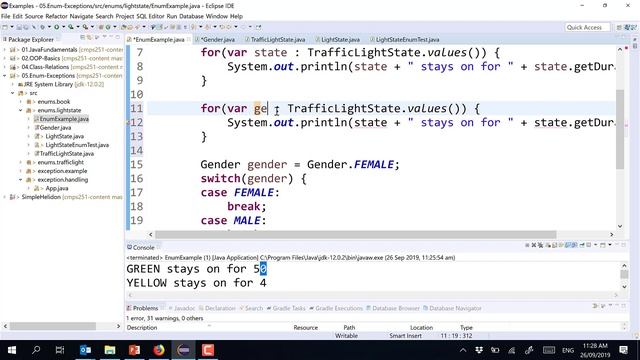Screen dimensions: 640x360
Task: Click the Coverage launch toolbar icon
Action: (x=71, y=27)
